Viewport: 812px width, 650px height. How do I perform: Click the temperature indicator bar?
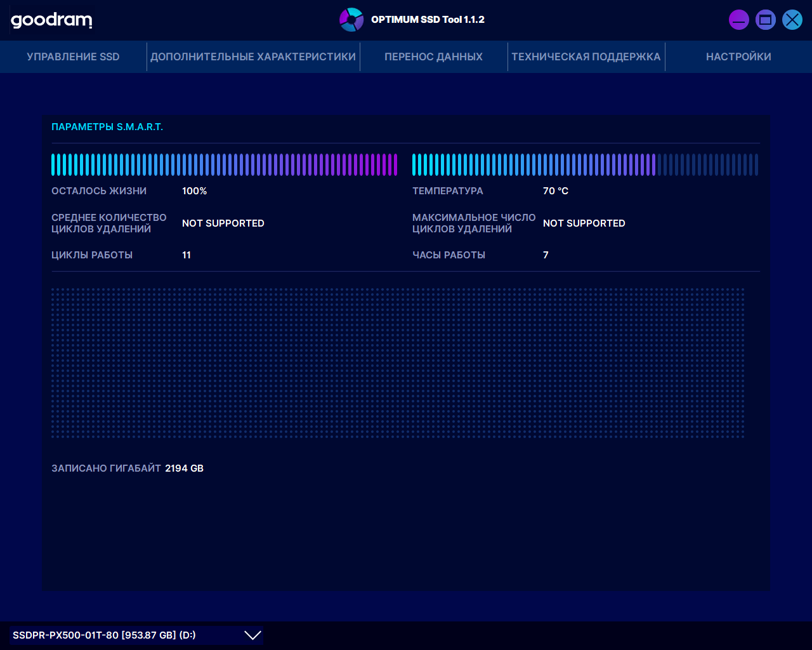(585, 164)
